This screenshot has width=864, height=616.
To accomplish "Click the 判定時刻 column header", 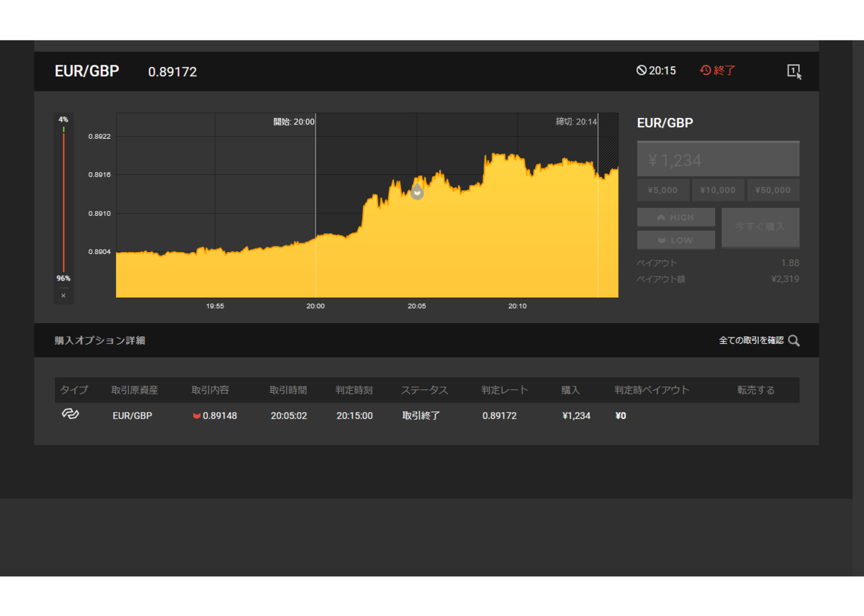I will (x=354, y=390).
